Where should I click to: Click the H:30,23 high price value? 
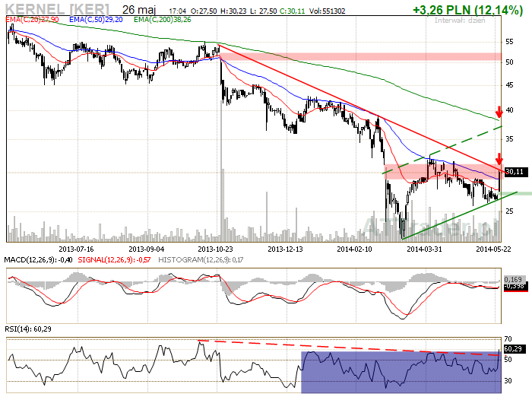(x=233, y=11)
